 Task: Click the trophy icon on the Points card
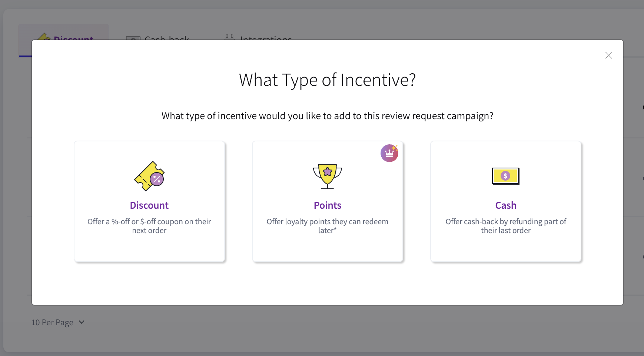[328, 177]
